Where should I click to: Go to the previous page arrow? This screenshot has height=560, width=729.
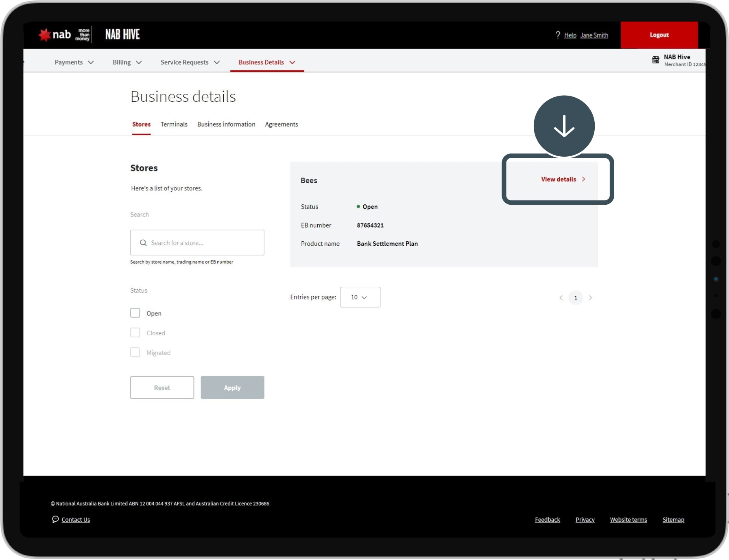[x=561, y=298]
